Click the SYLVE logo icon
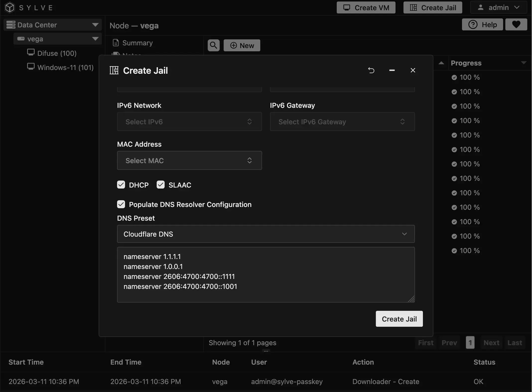532x392 pixels. (x=10, y=7)
